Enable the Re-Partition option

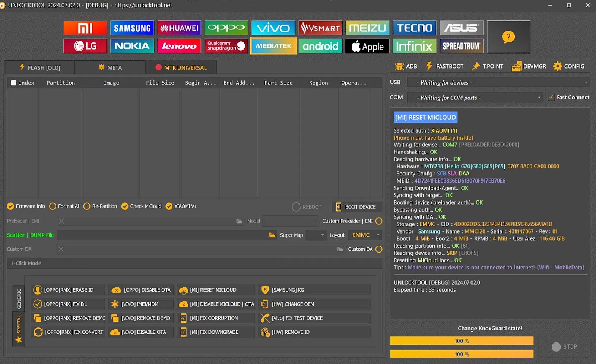click(100, 206)
